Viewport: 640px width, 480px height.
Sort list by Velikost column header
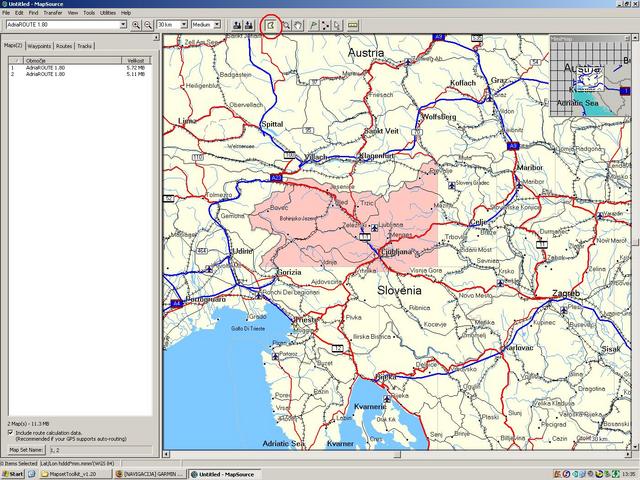click(x=136, y=60)
